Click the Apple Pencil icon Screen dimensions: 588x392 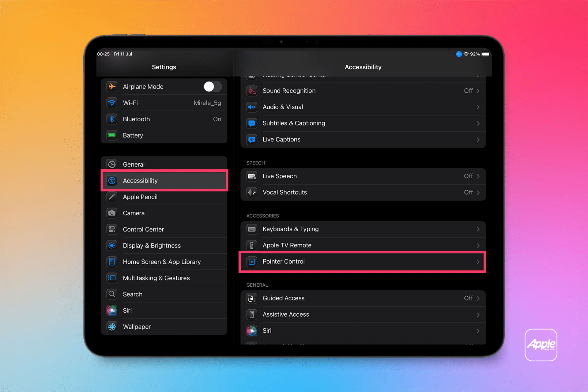[x=112, y=197]
